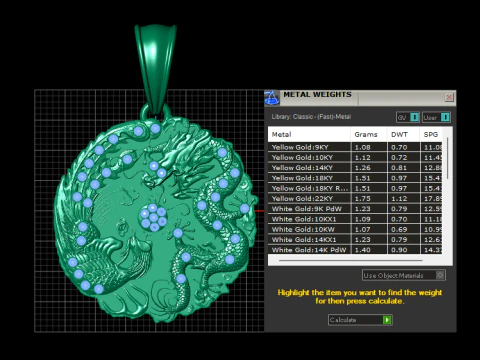Click the metal list vertical scrollbar
This screenshot has width=480, height=360.
click(447, 158)
